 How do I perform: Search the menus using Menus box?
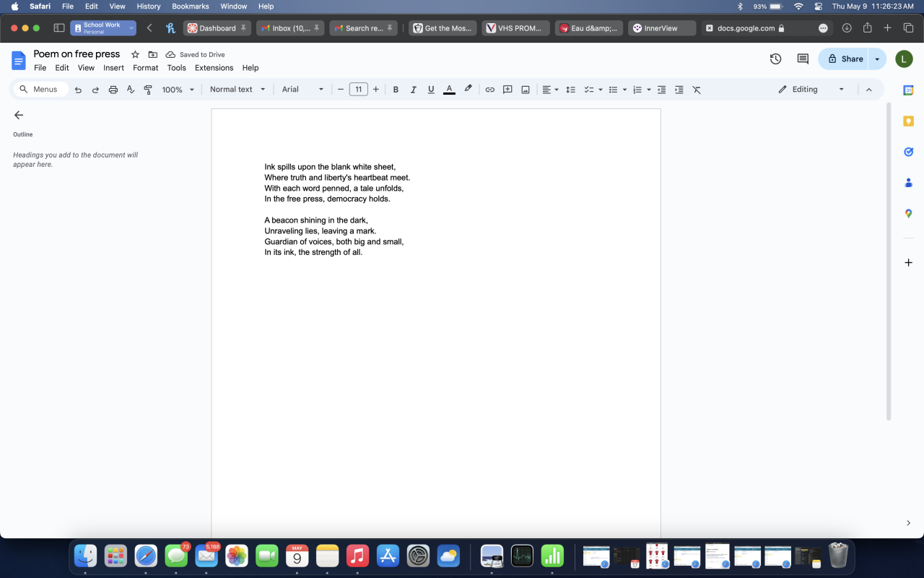(x=41, y=90)
